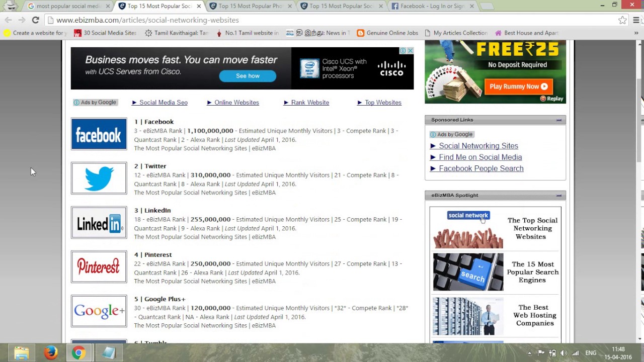Open 'Create a website for' bookmark
The image size is (644, 362).
pos(35,33)
